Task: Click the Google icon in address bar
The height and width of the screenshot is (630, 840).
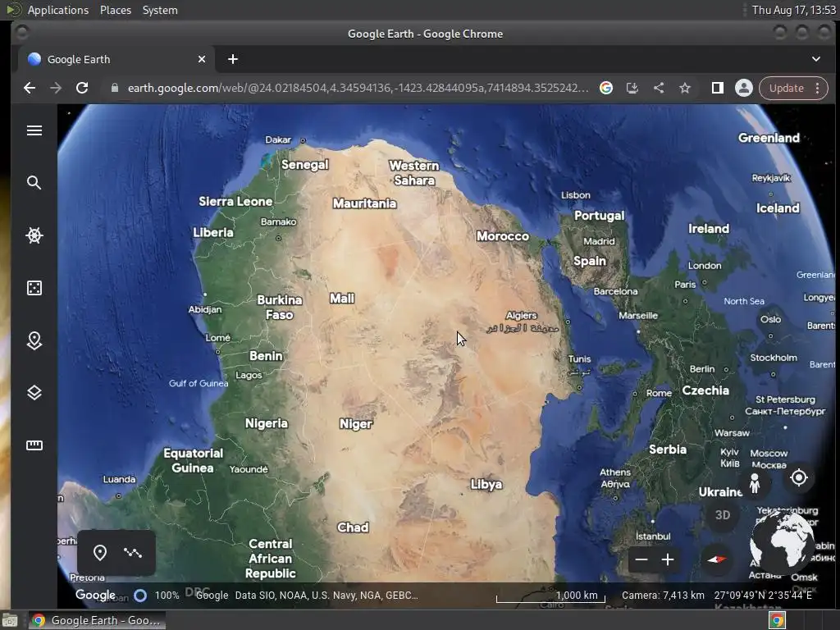Action: click(606, 88)
